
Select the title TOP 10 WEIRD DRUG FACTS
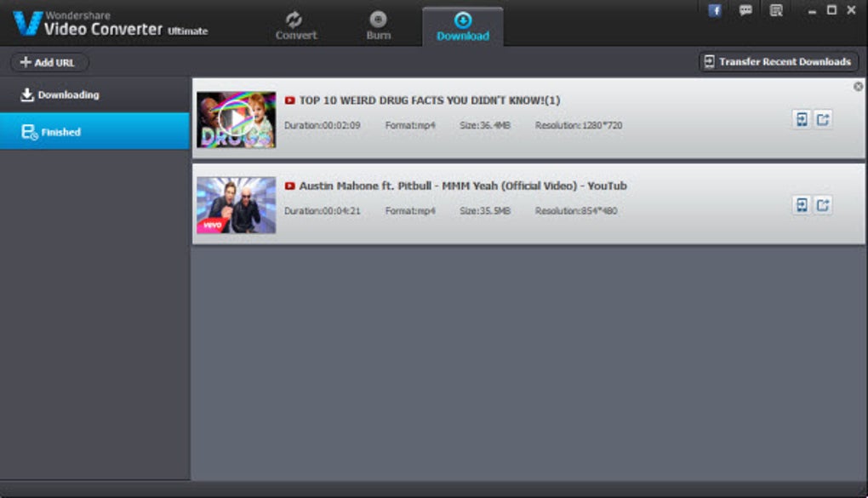[430, 100]
